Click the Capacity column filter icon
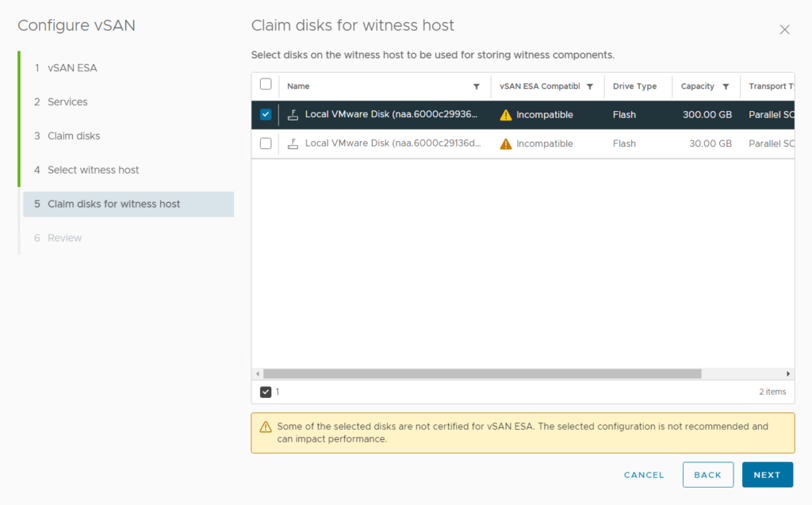Screen dimensions: 812x505 (x=726, y=86)
